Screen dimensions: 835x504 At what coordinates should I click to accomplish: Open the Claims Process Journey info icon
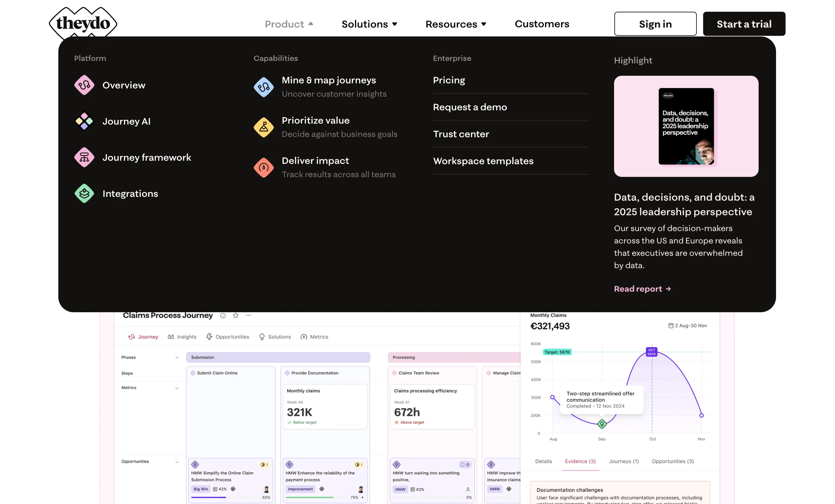[x=223, y=315]
